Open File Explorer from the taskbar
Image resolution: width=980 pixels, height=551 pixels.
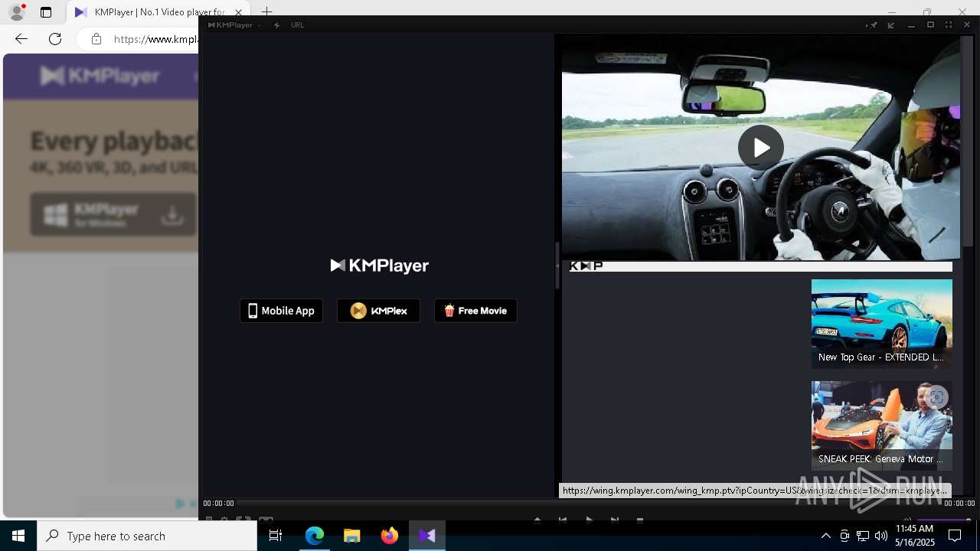(x=352, y=536)
